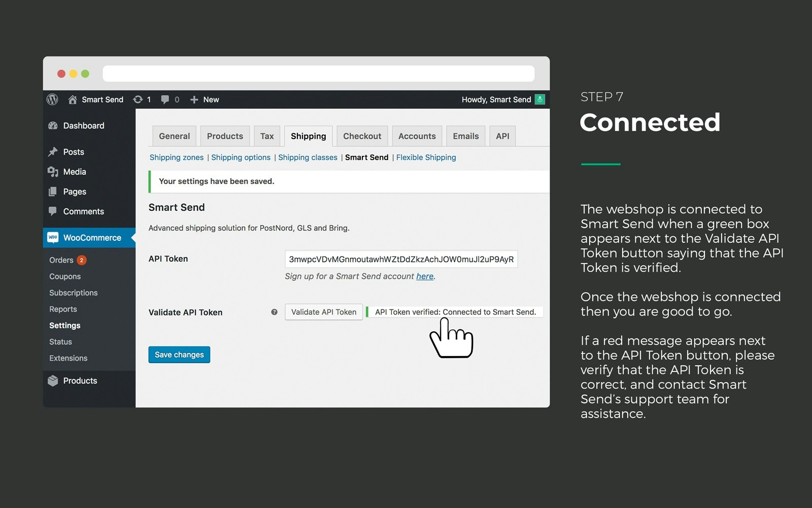
Task: Click 'Howdy, Smart Send' account menu
Action: point(496,100)
